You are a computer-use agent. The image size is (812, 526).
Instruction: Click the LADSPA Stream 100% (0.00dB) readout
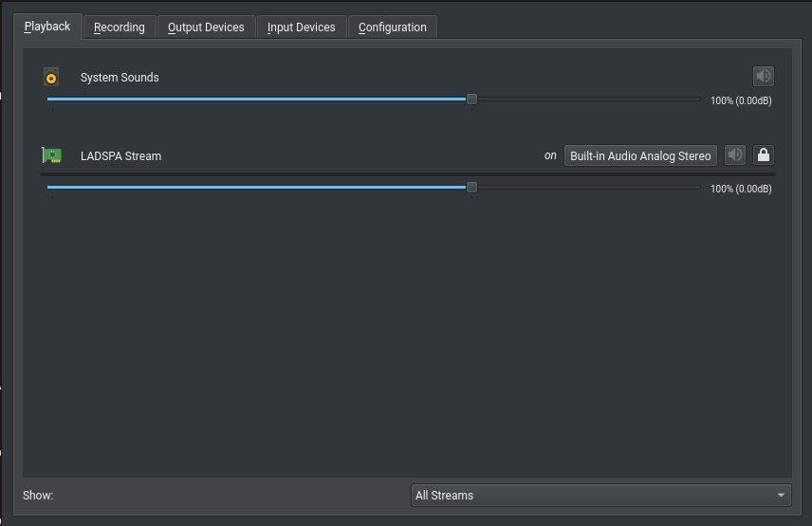[x=741, y=189]
